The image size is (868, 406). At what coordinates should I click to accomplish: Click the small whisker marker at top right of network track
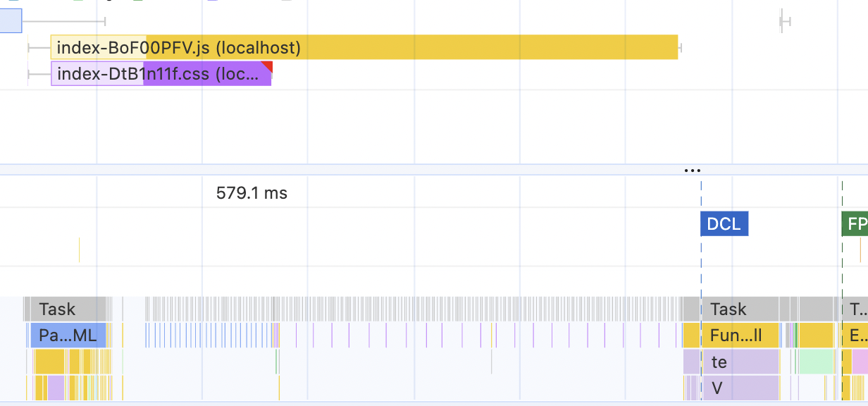tap(785, 21)
